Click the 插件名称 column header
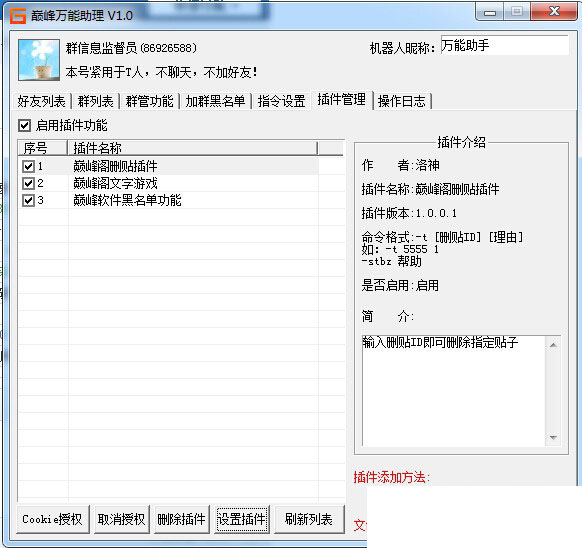The image size is (582, 548). [193, 148]
